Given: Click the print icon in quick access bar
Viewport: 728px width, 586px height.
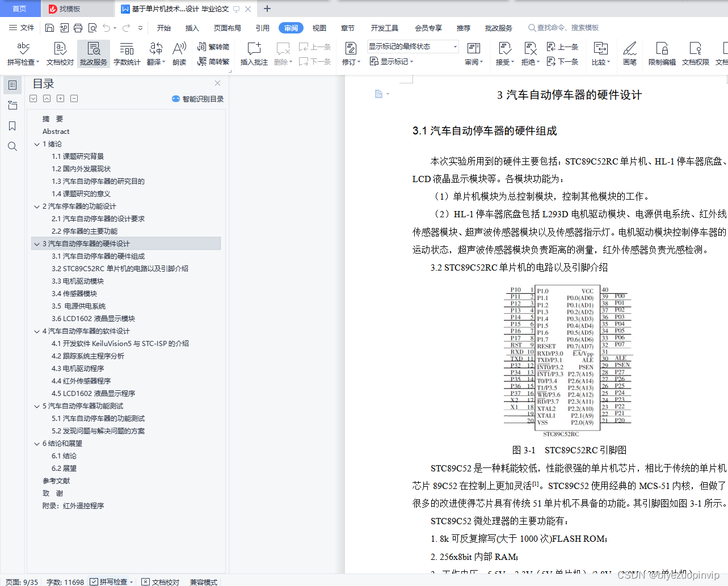Looking at the screenshot, I should coord(78,28).
